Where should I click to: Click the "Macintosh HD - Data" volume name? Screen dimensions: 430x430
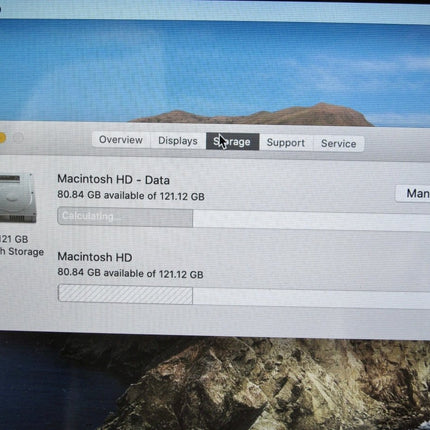[113, 180]
